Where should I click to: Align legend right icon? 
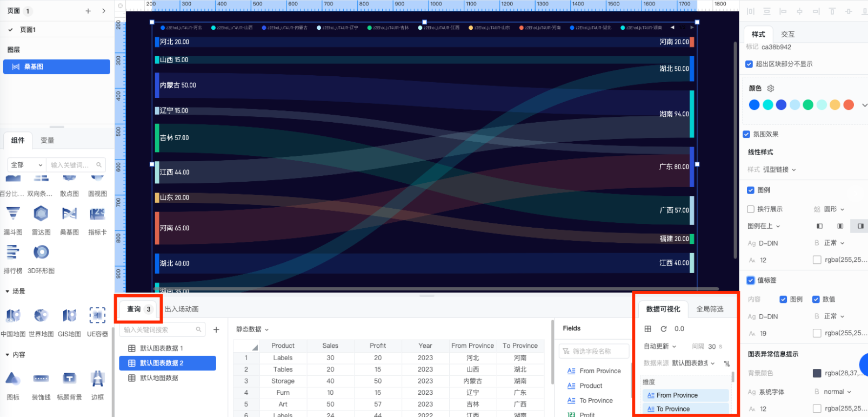860,226
